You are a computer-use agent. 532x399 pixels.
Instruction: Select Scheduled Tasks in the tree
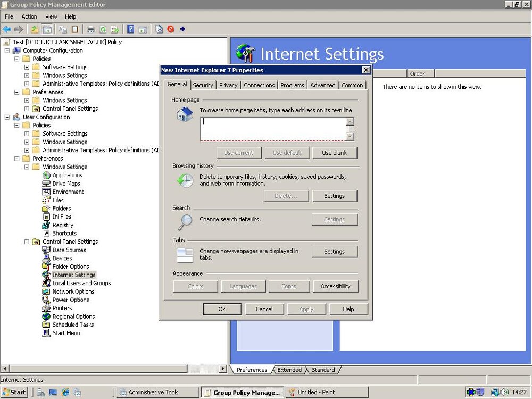(x=73, y=325)
